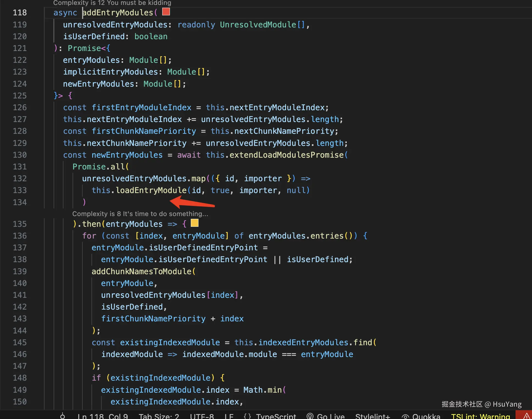The width and height of the screenshot is (532, 419).
Task: Click the yellow complexity indicator square
Action: 195,223
